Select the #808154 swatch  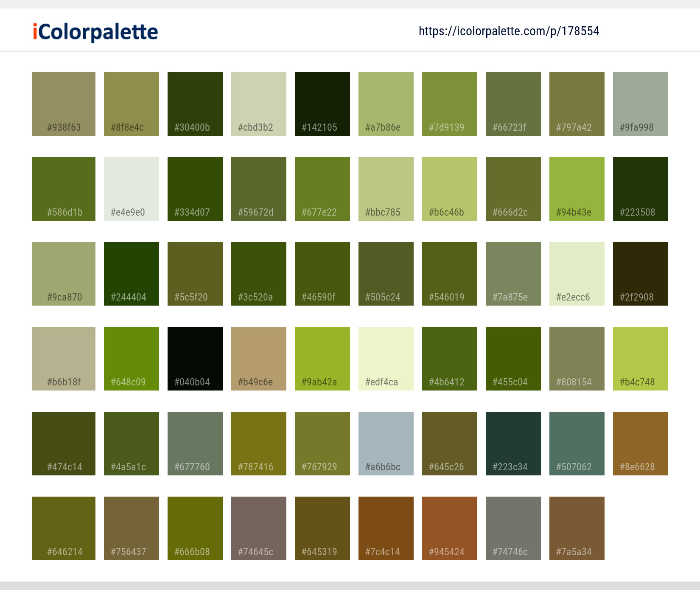[x=577, y=359]
